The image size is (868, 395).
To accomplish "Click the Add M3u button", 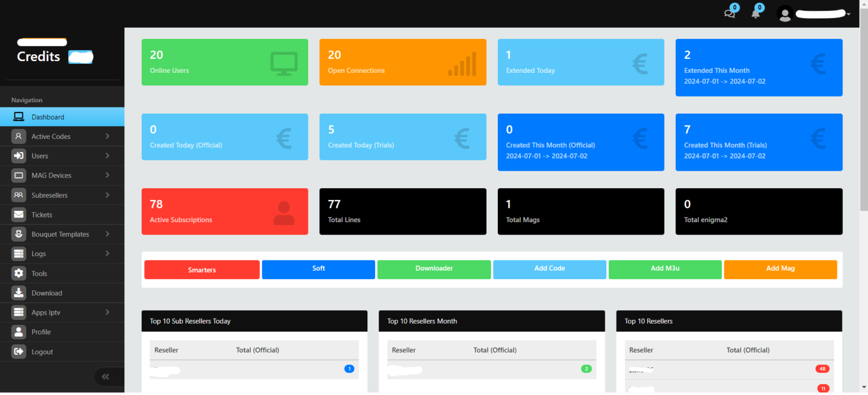I will 665,270.
